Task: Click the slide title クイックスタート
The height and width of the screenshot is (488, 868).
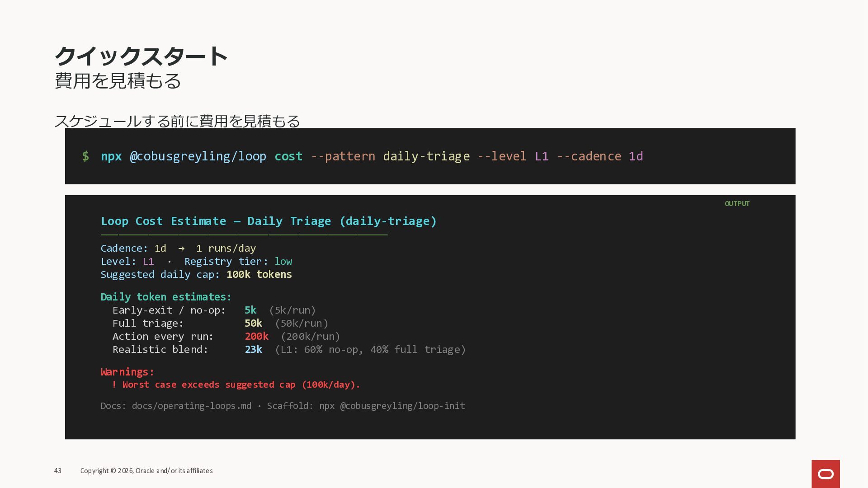Action: [141, 56]
